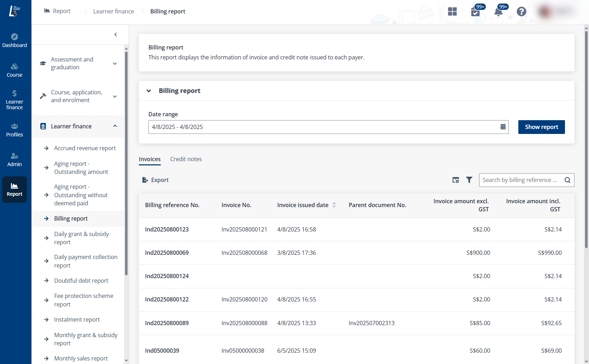Viewport: 589px width, 364px height.
Task: Click the billing reference search field
Action: click(521, 180)
